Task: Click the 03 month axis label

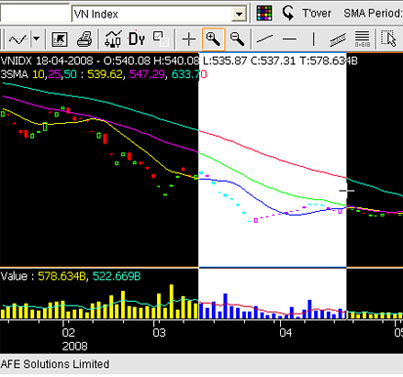Action: click(159, 333)
